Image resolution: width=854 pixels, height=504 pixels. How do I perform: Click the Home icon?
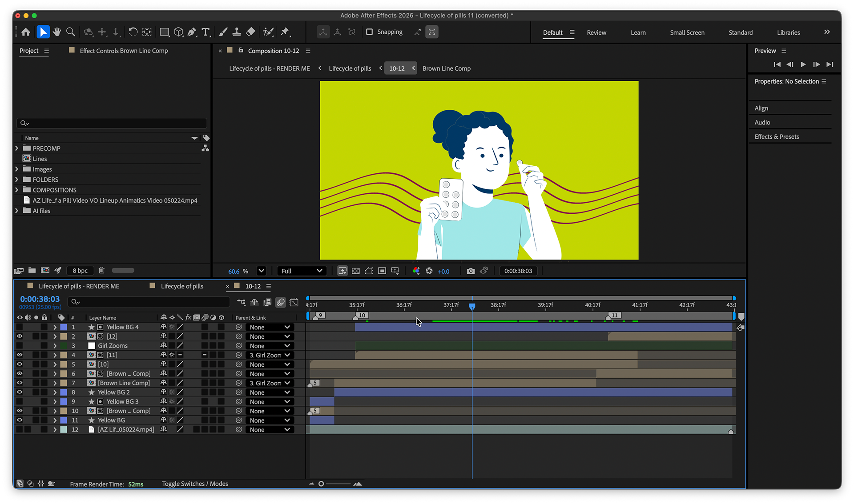[26, 32]
